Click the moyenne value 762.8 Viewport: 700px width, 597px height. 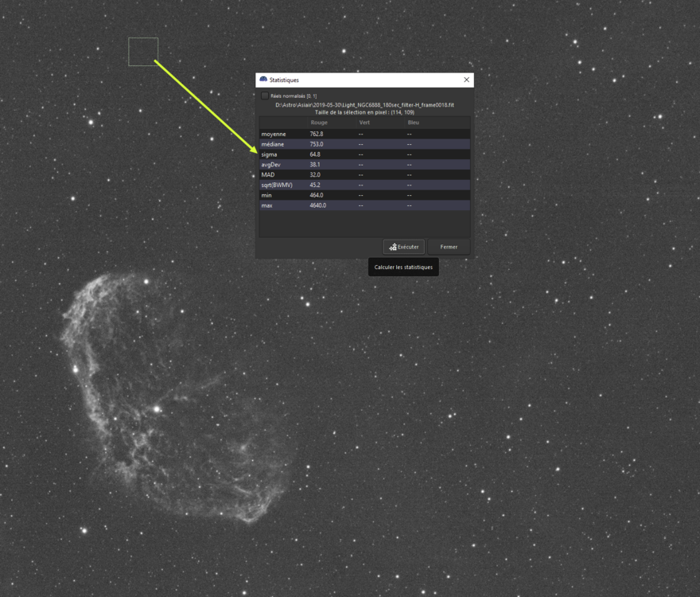(x=317, y=134)
